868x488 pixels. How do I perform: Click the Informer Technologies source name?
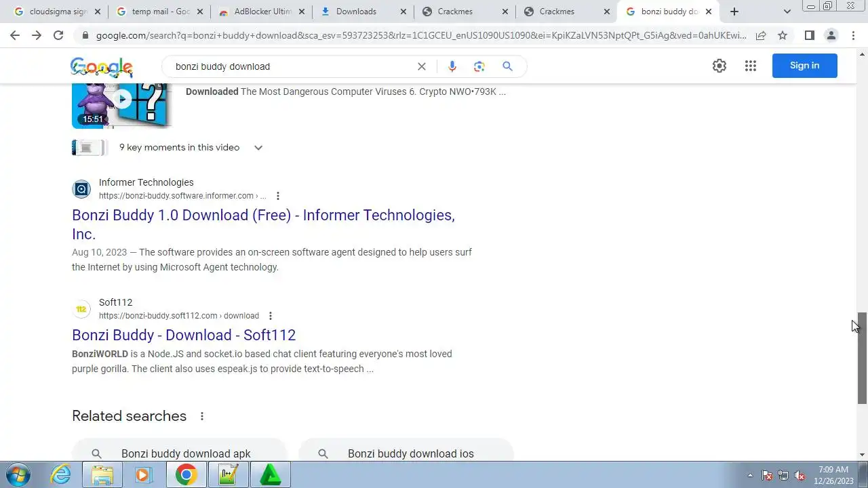[x=146, y=182]
